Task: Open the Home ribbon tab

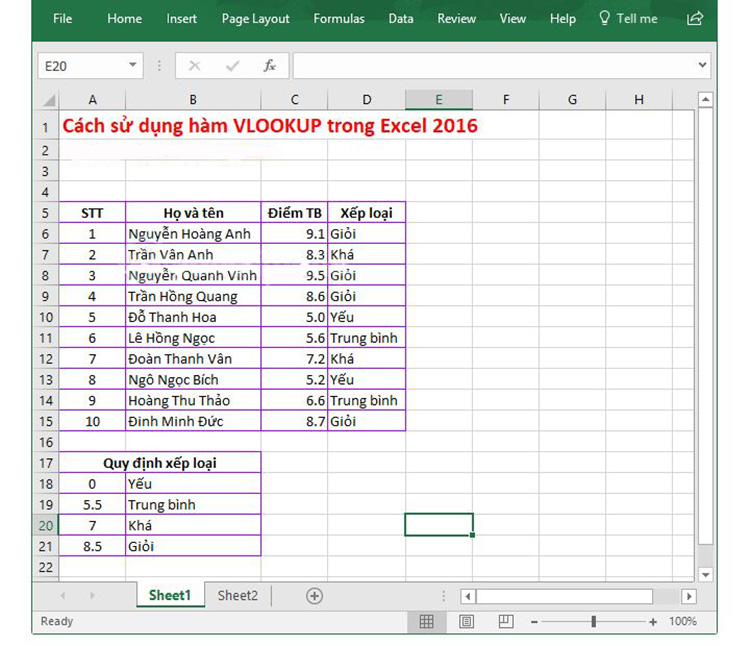Action: tap(124, 19)
